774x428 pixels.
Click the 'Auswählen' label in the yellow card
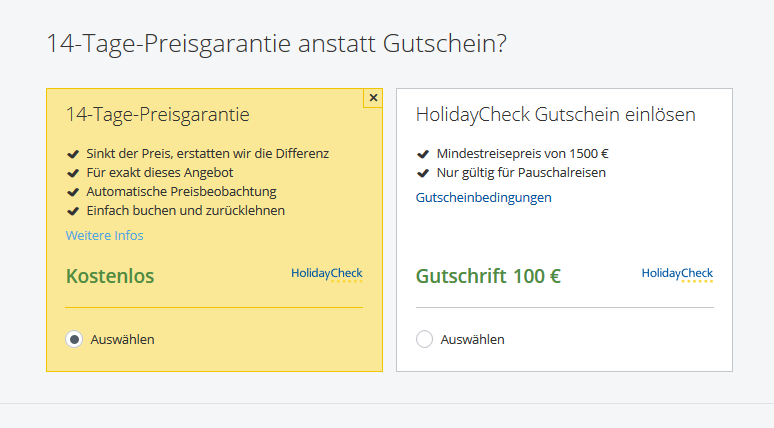pos(122,340)
